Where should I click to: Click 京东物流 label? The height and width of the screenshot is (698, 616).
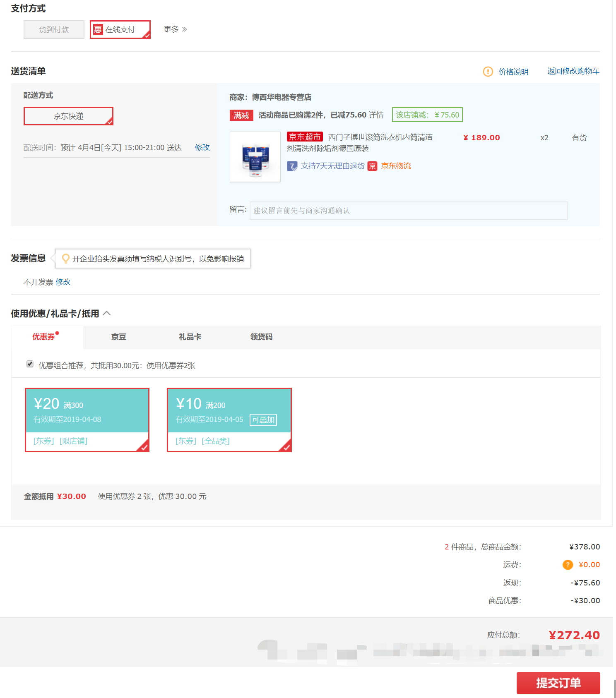[396, 166]
